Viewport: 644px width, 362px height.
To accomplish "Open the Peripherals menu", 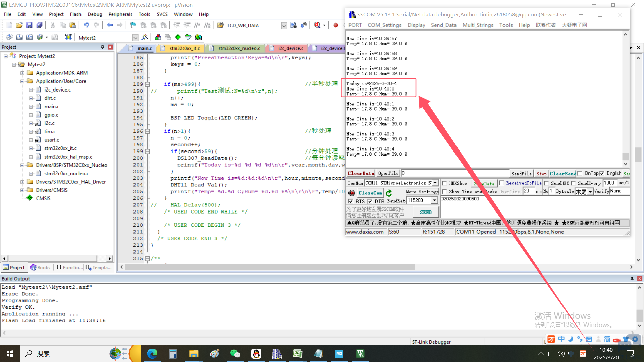I will pos(120,14).
